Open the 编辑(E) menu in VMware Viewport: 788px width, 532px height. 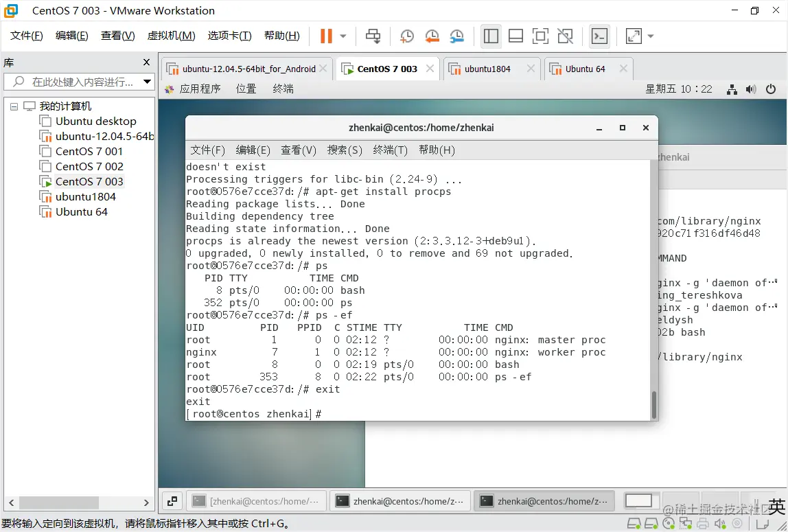pyautogui.click(x=72, y=36)
